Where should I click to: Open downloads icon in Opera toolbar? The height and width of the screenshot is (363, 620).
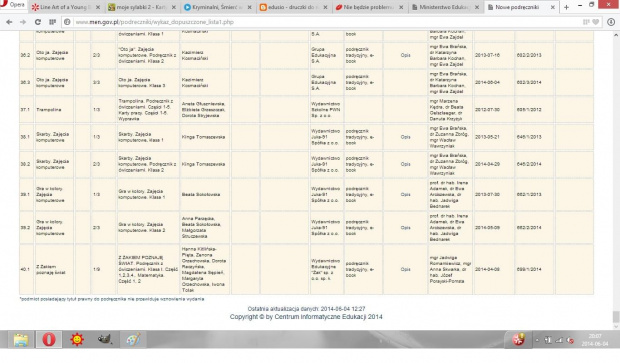tap(611, 22)
